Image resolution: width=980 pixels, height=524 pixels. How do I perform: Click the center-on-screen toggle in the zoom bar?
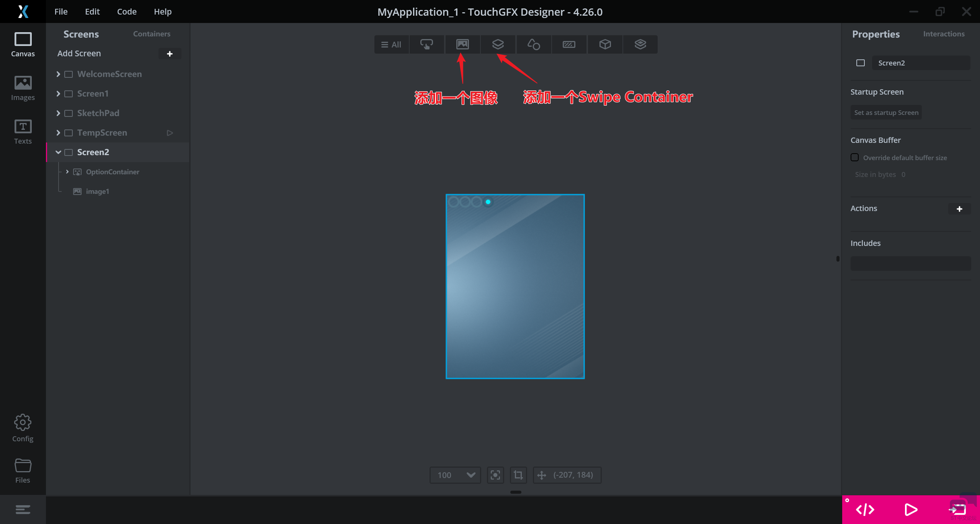pos(495,475)
